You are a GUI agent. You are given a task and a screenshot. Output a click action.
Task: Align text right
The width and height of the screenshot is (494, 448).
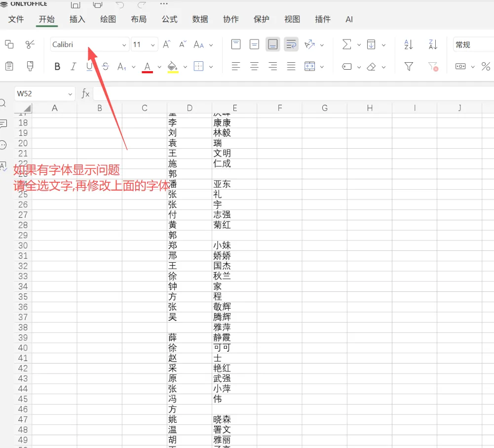click(x=272, y=66)
